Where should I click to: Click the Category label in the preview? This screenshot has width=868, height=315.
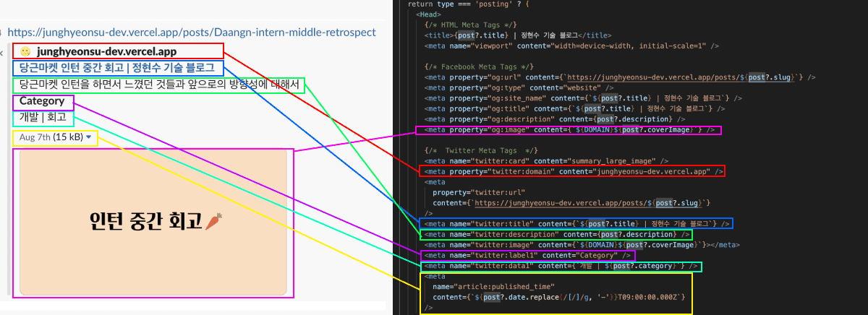coord(42,101)
